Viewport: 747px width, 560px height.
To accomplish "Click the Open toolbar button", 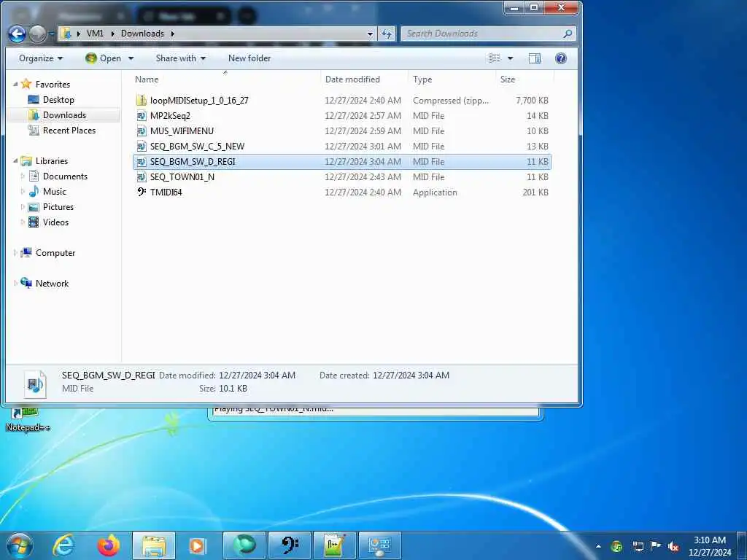I will pyautogui.click(x=104, y=58).
